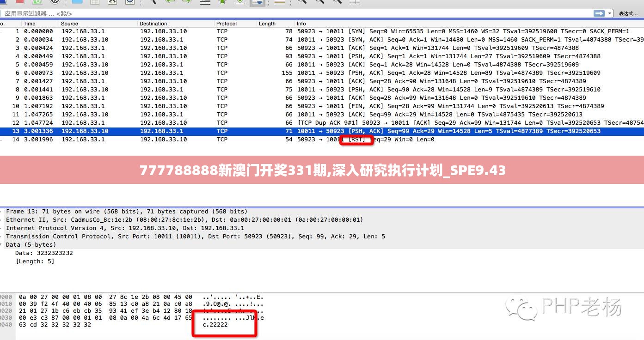
Task: Select packet 10 FIN, ACK row
Action: point(322,106)
